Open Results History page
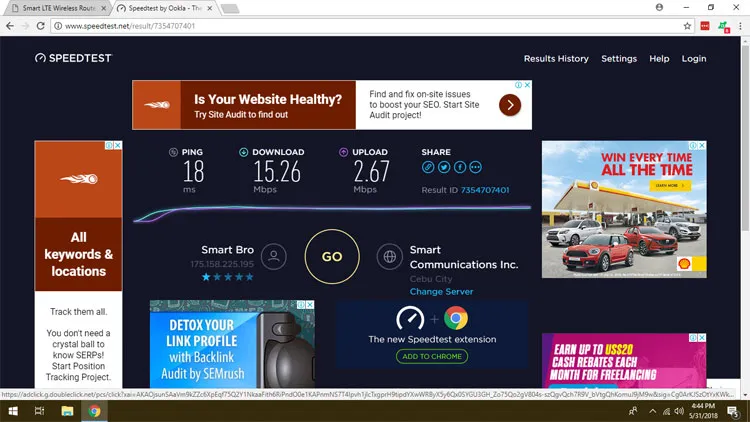The image size is (750, 422). coord(556,58)
